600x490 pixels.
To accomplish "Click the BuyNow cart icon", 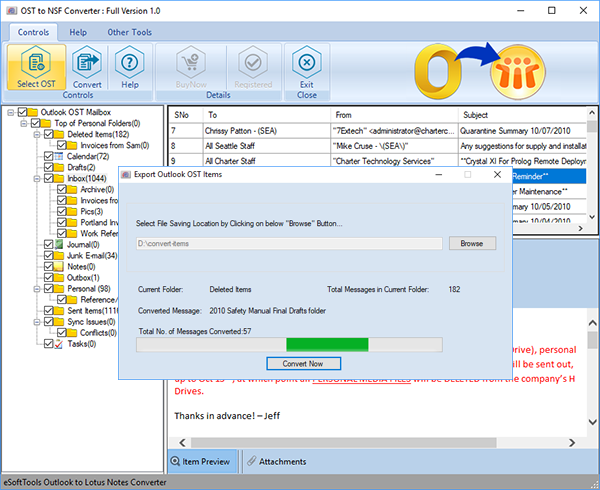I will coord(191,62).
